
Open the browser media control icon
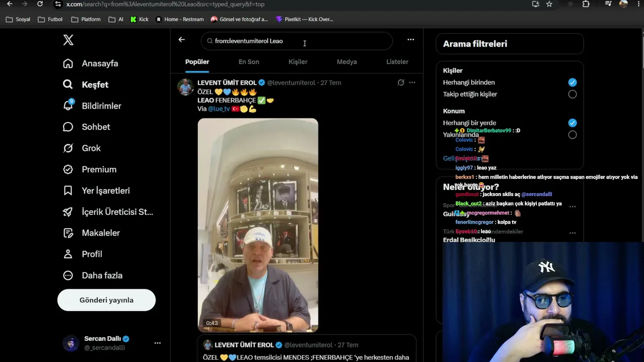coord(609,4)
